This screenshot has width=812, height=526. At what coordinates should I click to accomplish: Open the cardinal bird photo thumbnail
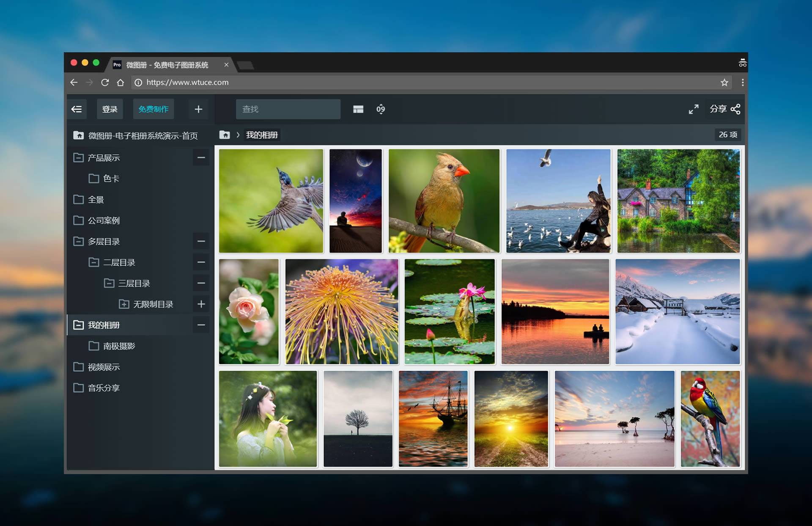click(x=444, y=201)
